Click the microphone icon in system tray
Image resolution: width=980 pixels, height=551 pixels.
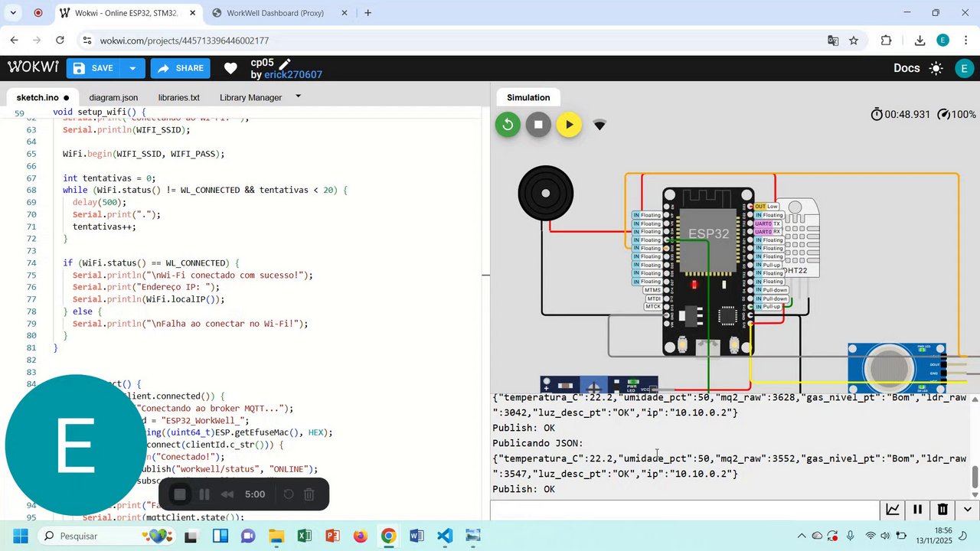[851, 536]
